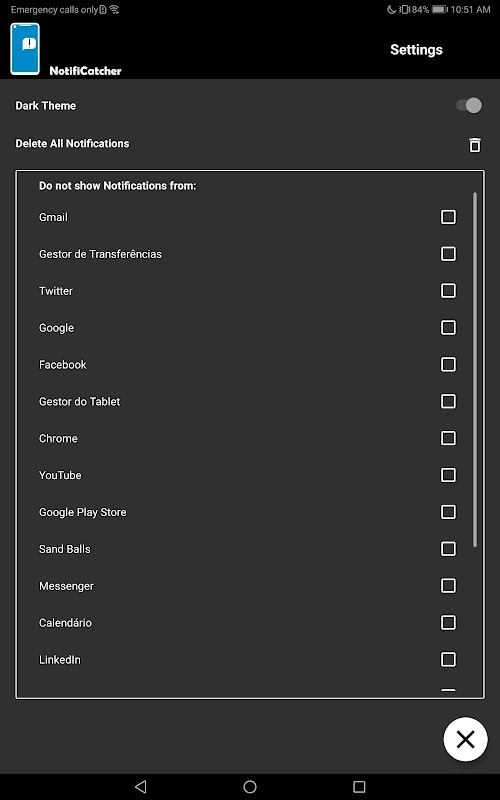Disable the Dark Theme toggle
This screenshot has height=800, width=500.
(x=469, y=106)
